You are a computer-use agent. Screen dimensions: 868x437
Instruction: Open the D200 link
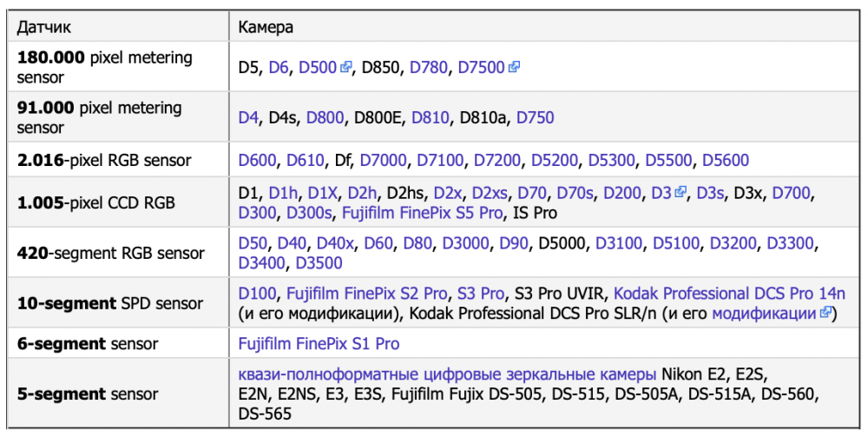tap(622, 193)
